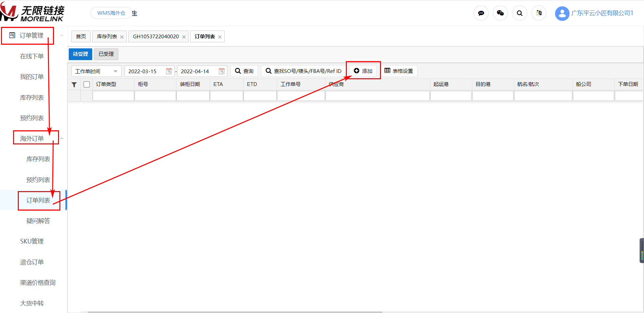Open the 工作单时间 dropdown
Viewport: 644px width, 313px height.
(97, 71)
